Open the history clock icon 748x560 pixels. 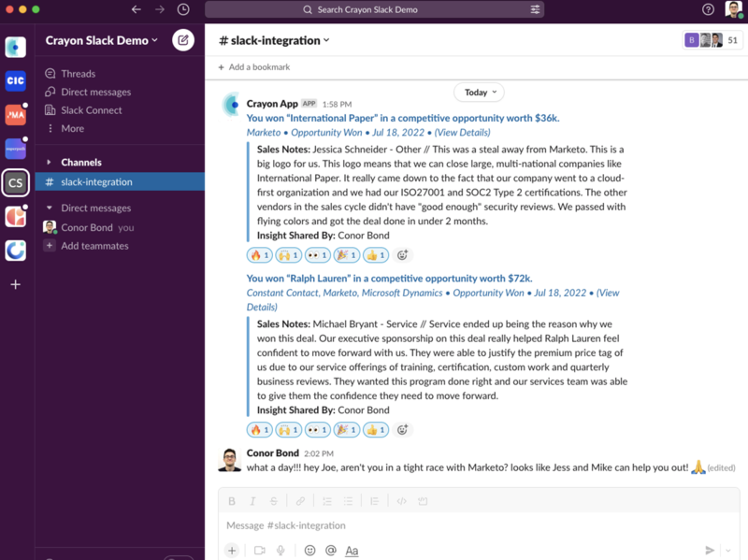[x=183, y=9]
